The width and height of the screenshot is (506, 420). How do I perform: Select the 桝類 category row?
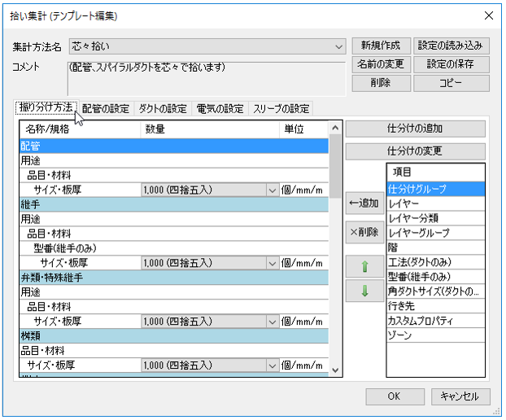tap(174, 335)
